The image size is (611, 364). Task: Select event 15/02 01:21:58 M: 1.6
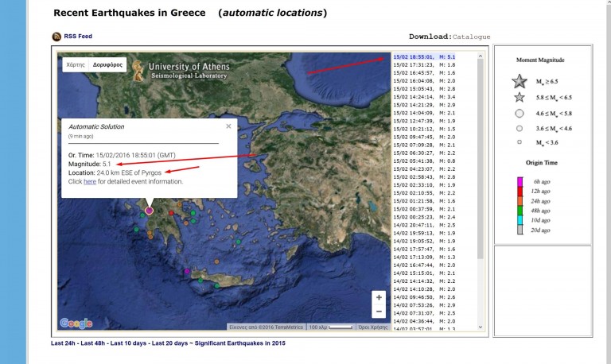[424, 201]
